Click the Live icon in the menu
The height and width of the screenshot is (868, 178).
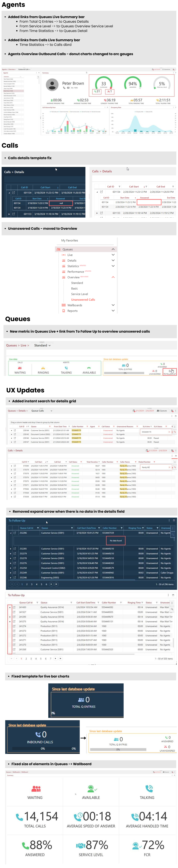point(64,255)
